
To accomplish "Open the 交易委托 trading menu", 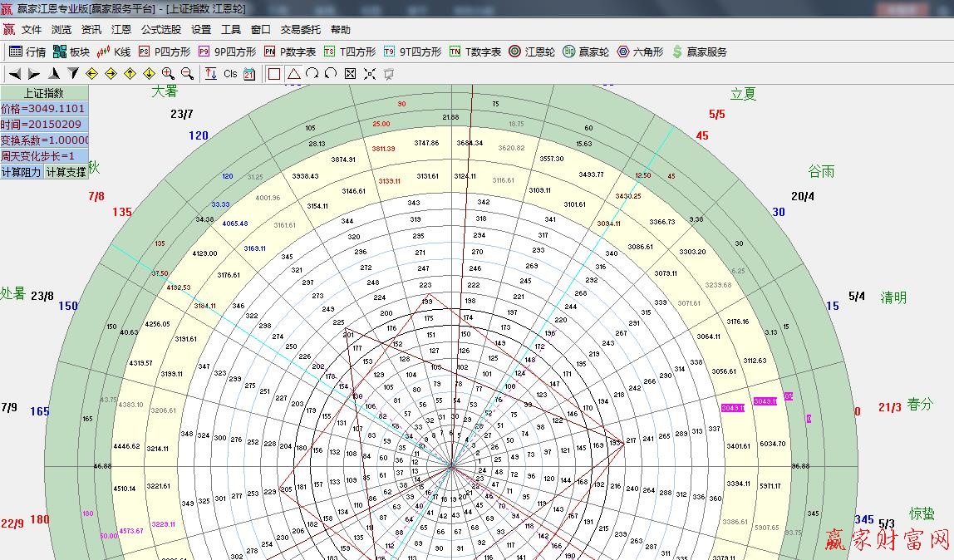I will pos(300,29).
